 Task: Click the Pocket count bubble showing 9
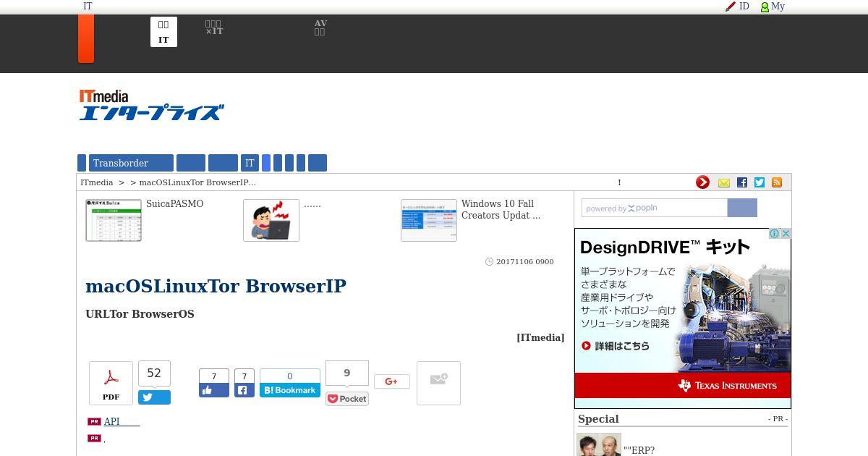click(347, 373)
